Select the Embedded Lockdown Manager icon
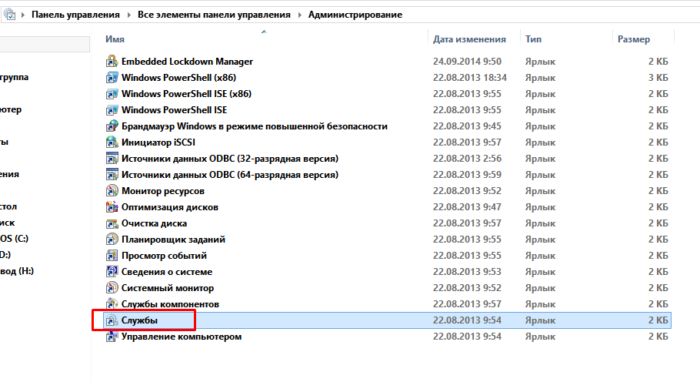 point(112,61)
